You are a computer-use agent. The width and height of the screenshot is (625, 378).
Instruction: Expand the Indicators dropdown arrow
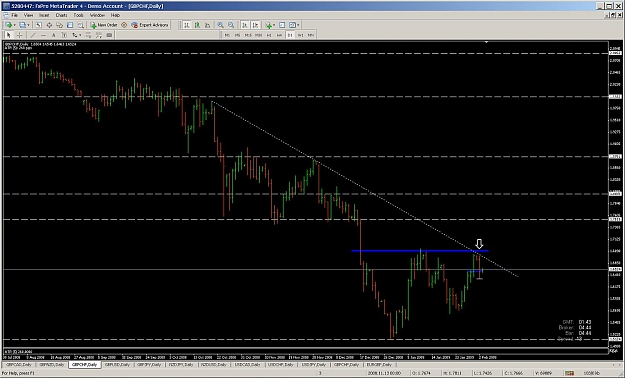click(275, 25)
